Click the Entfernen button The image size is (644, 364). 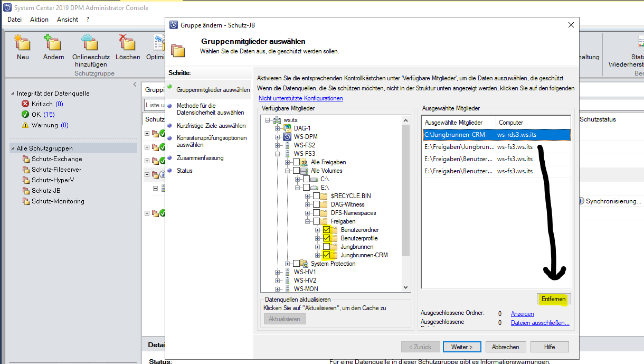(x=554, y=299)
